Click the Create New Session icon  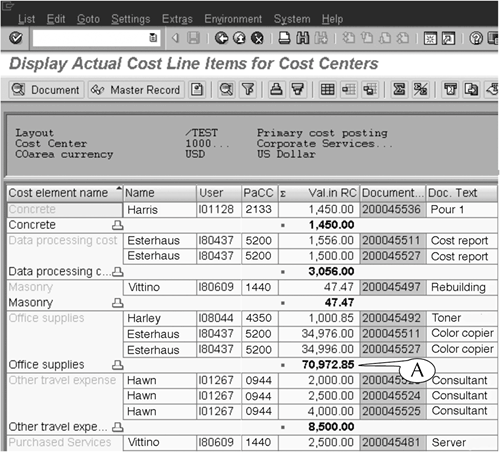click(x=430, y=38)
